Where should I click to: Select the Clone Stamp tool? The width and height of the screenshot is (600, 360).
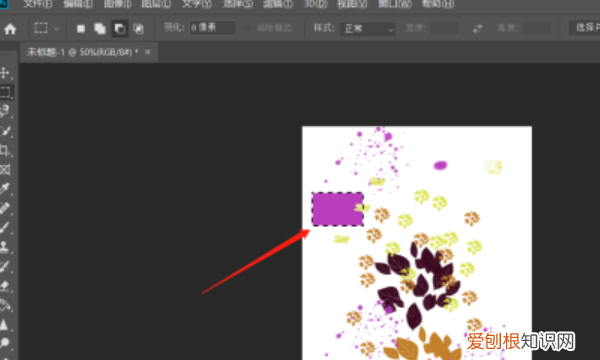[x=5, y=247]
